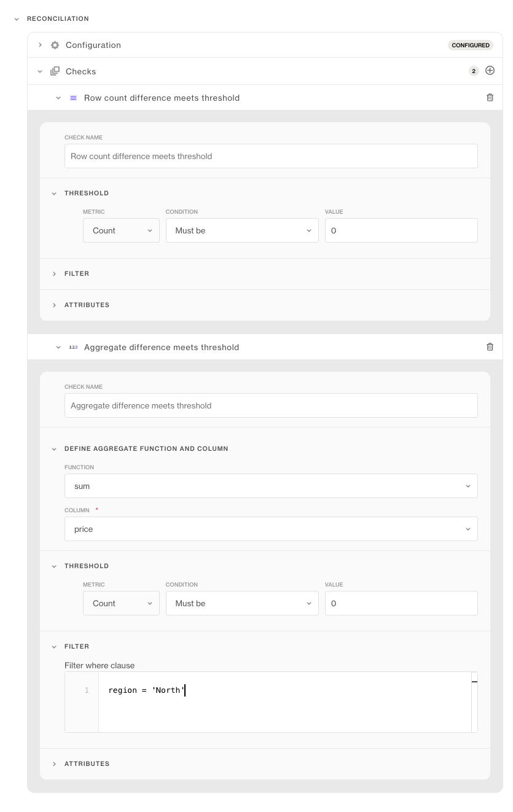Click the Checks stacked-pages icon
Viewport: 513px width, 812px height.
click(x=55, y=71)
